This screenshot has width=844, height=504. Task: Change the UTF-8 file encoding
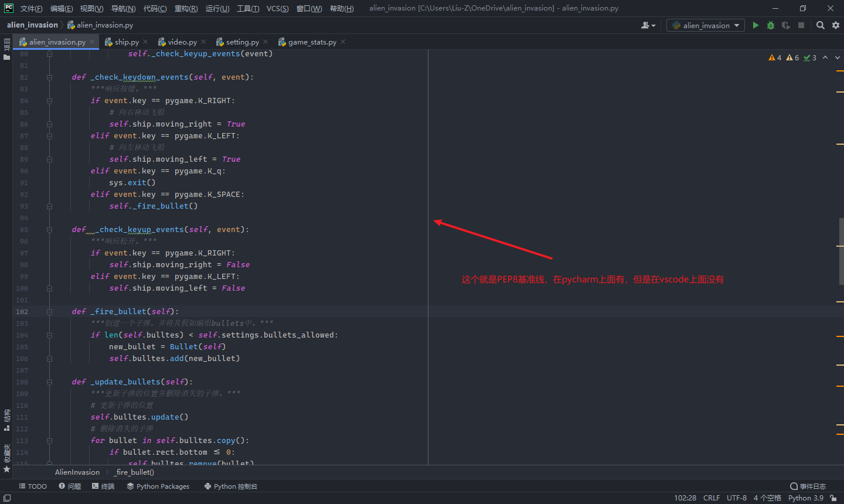click(x=737, y=498)
